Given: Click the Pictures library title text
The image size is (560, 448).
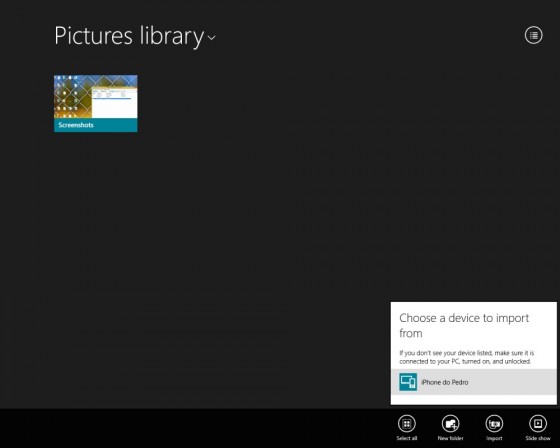Looking at the screenshot, I should tap(129, 36).
